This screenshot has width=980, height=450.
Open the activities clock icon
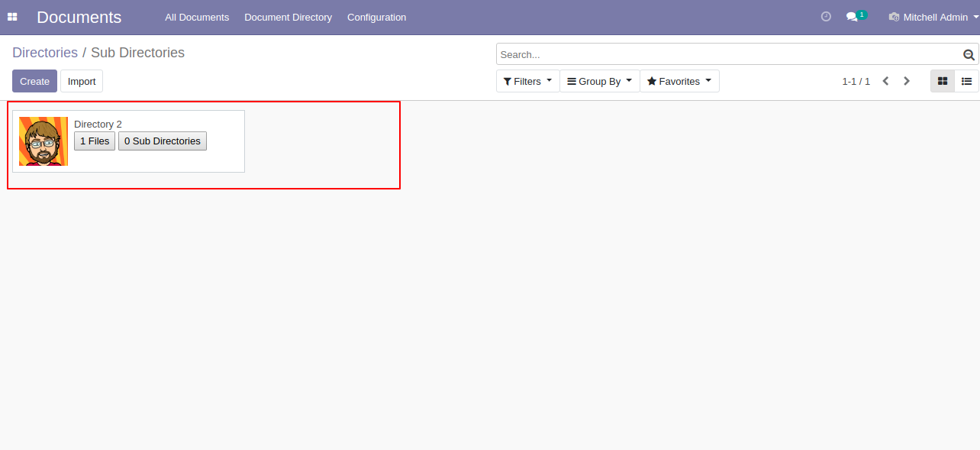pyautogui.click(x=826, y=17)
